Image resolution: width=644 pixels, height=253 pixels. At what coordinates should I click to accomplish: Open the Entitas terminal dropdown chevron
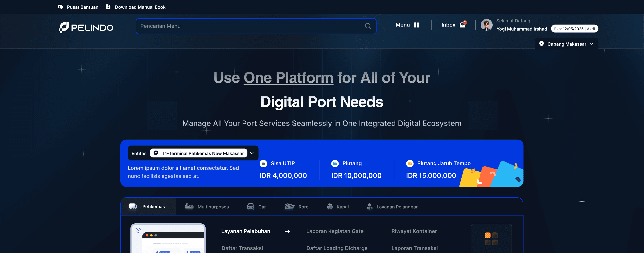tap(252, 153)
